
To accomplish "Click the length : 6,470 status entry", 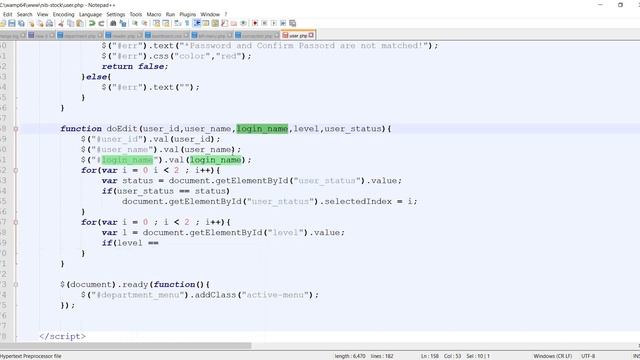I will tap(350, 356).
